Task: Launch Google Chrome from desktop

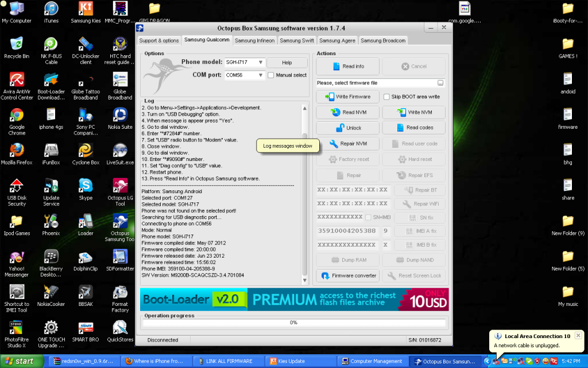Action: (17, 121)
